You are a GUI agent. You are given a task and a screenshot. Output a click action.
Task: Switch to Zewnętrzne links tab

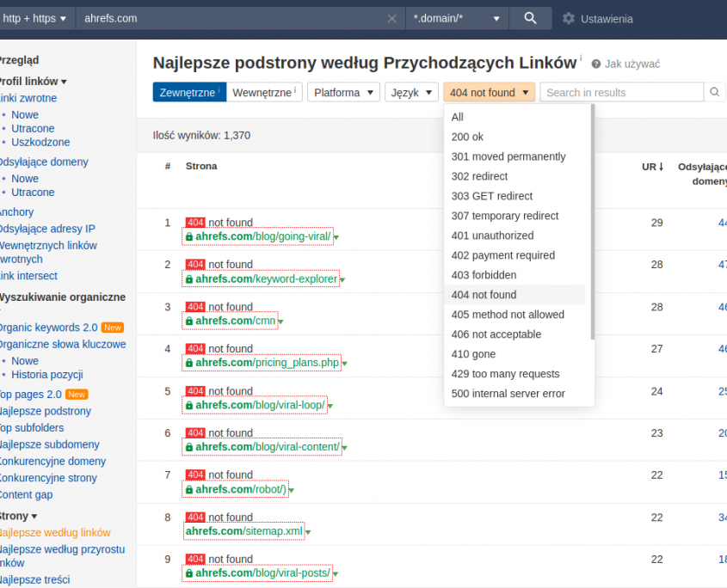click(189, 92)
